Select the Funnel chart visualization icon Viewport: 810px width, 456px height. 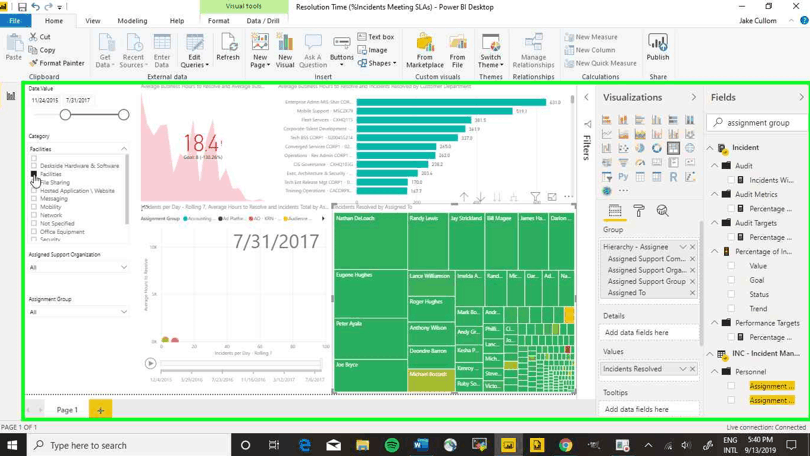coord(624,163)
